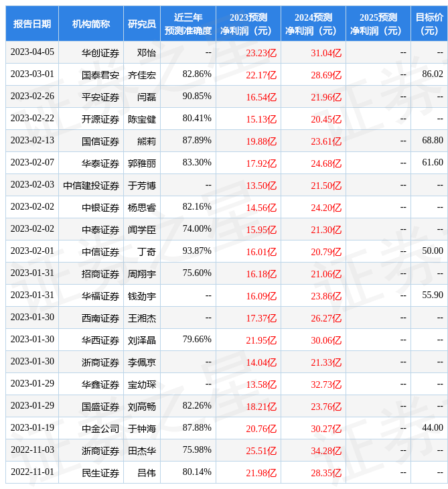448x489 pixels.
Task: Select institution 西南证券
Action: [100, 318]
